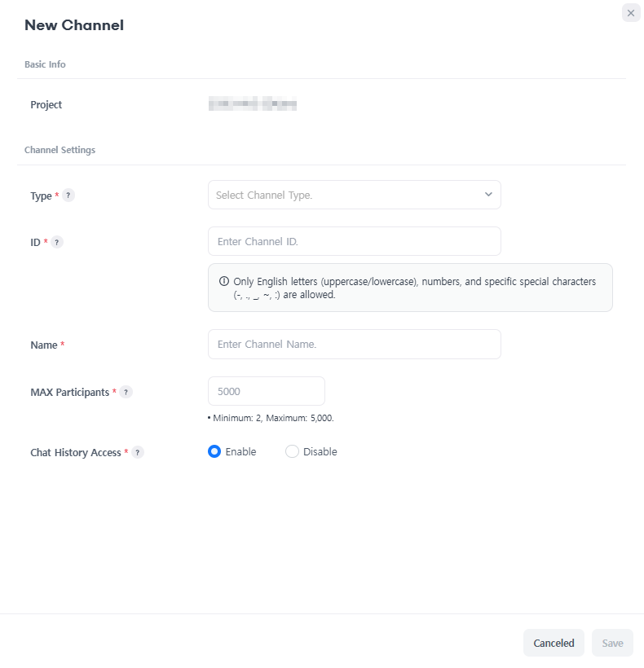Click the chevron arrow in the Type selector
Viewport: 644px width, 668px height.
click(x=488, y=195)
